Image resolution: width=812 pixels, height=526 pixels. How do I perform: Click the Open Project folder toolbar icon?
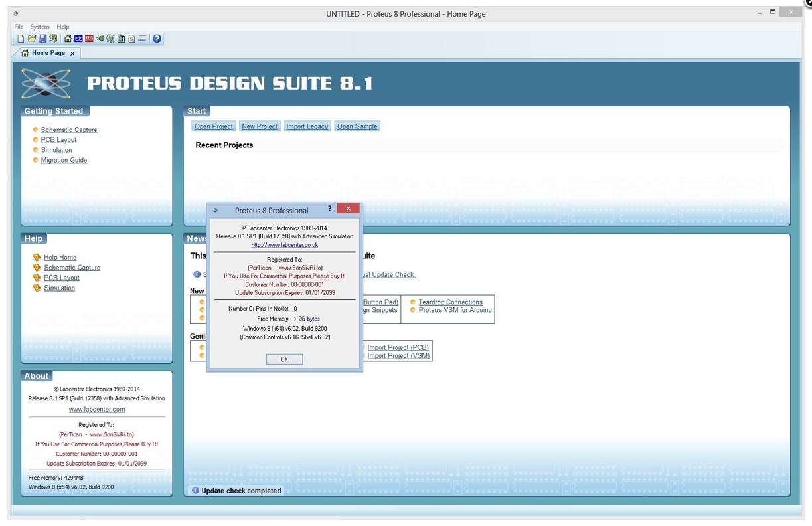coord(32,39)
